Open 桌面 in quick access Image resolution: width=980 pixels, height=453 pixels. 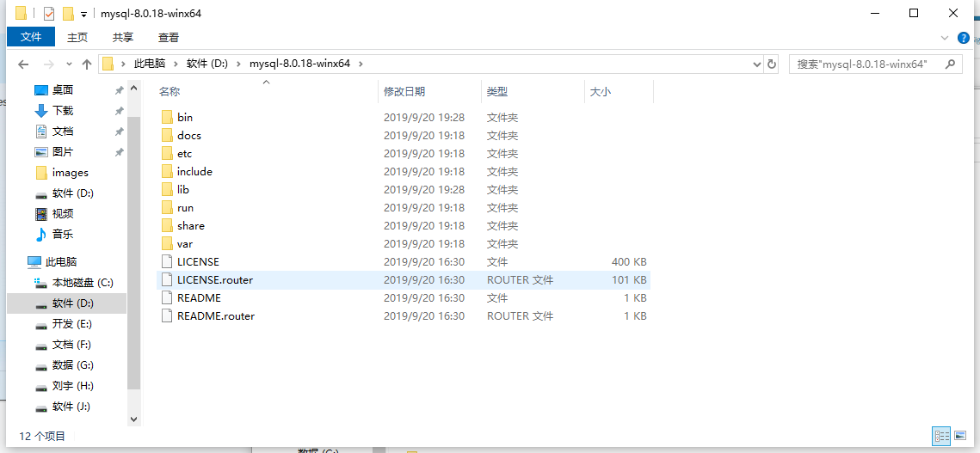[x=63, y=90]
